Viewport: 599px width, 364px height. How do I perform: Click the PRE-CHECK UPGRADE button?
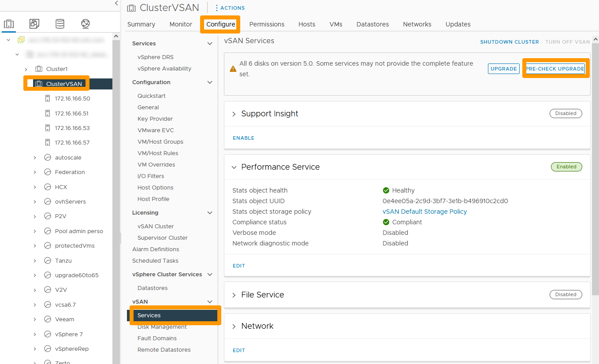pos(555,68)
